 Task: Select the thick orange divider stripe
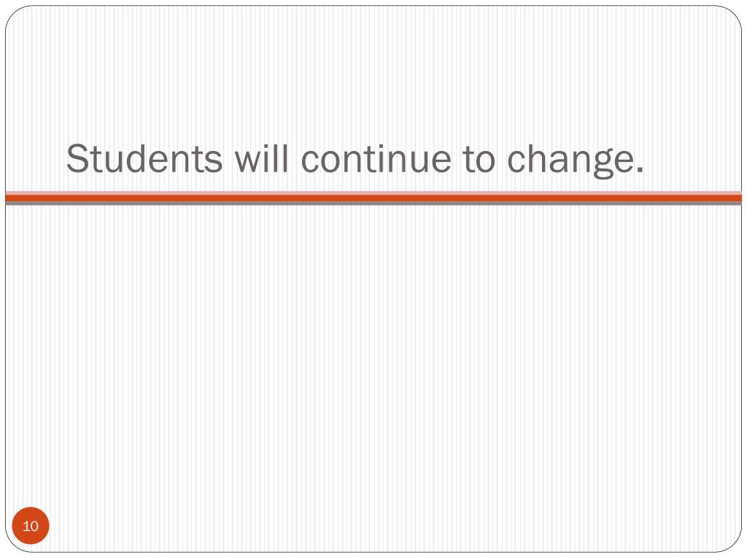tap(373, 198)
